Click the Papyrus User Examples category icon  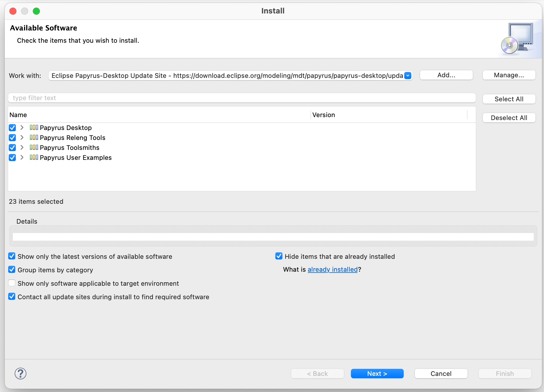[34, 158]
